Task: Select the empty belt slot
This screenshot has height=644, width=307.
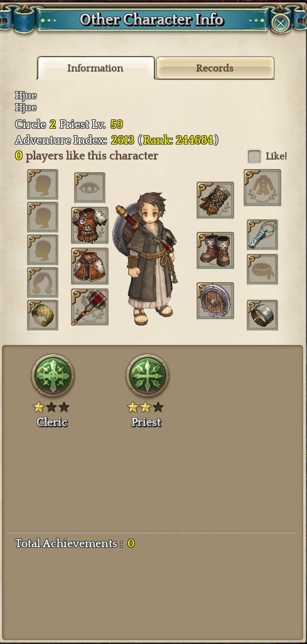Action: pos(262,269)
